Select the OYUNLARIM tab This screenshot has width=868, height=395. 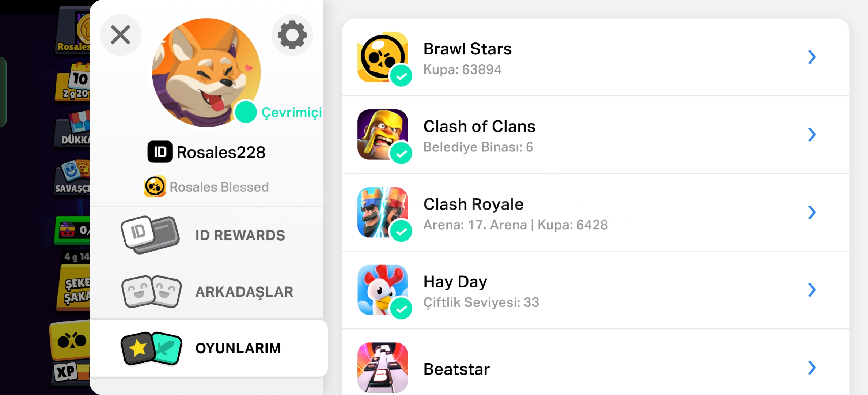click(208, 348)
